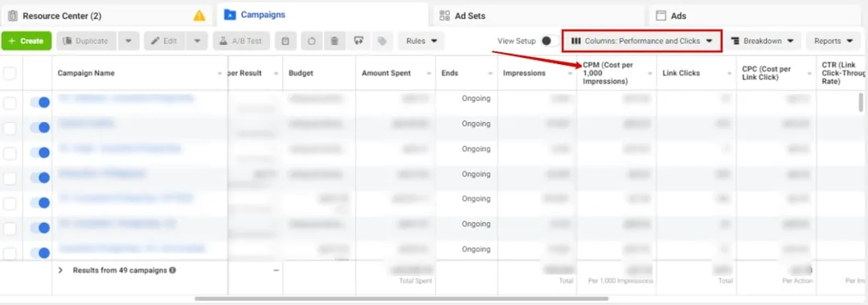Turn off the first campaign row's status toggle

40,102
